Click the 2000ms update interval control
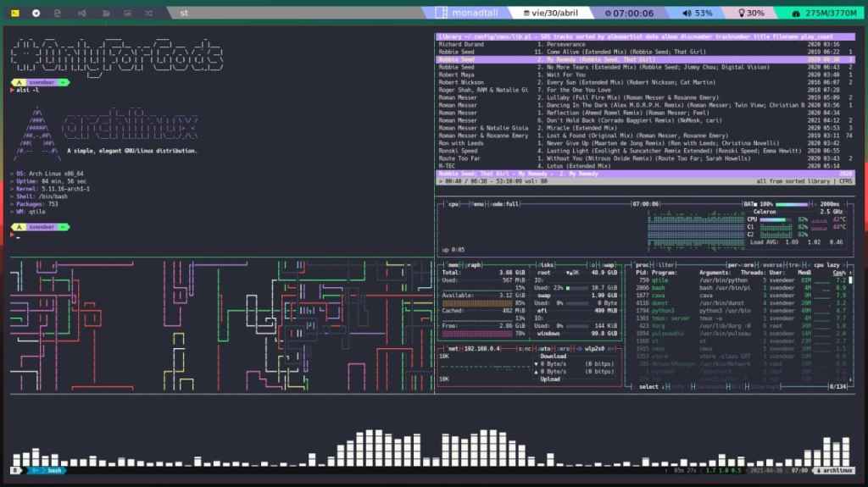The height and width of the screenshot is (487, 868). coord(829,203)
